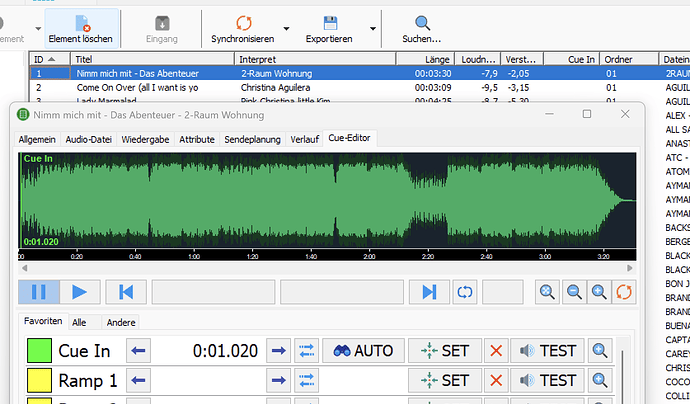Click the green Cue In color swatch

point(40,350)
